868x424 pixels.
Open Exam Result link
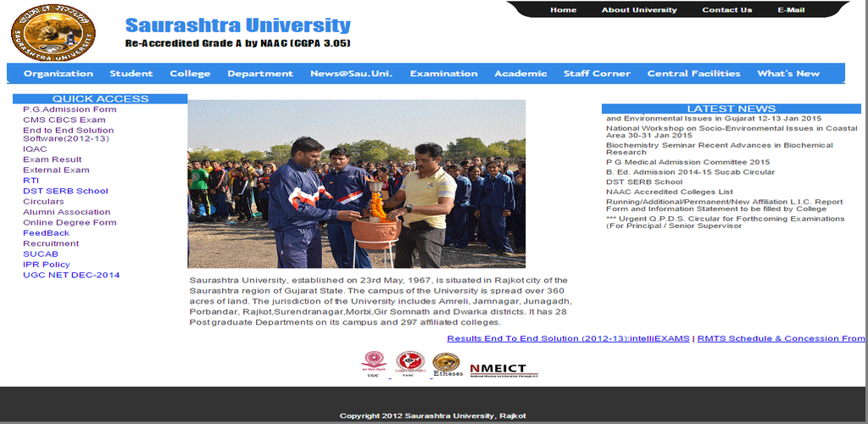[52, 159]
